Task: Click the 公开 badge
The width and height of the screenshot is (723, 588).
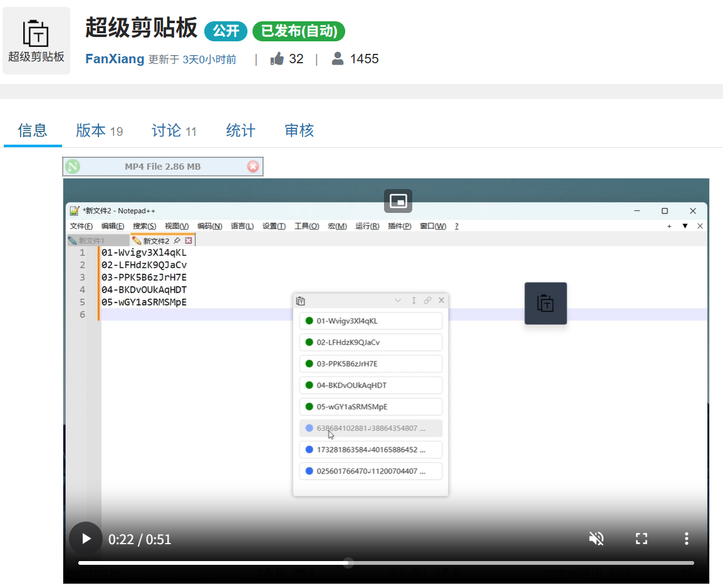Action: pos(226,31)
